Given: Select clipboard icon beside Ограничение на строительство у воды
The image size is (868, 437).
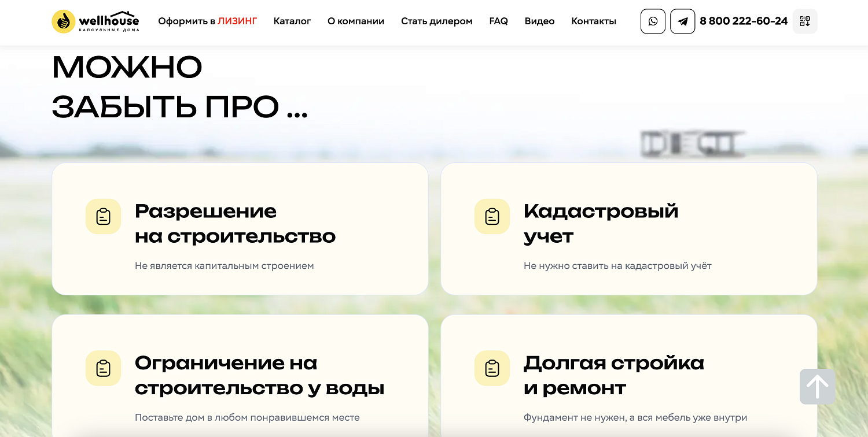Looking at the screenshot, I should pyautogui.click(x=103, y=368).
